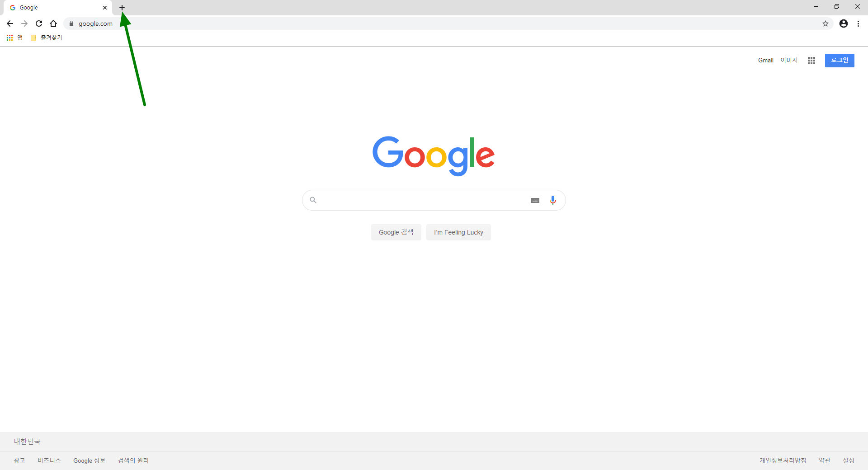Click I'm Feeling Lucky button

coord(458,232)
